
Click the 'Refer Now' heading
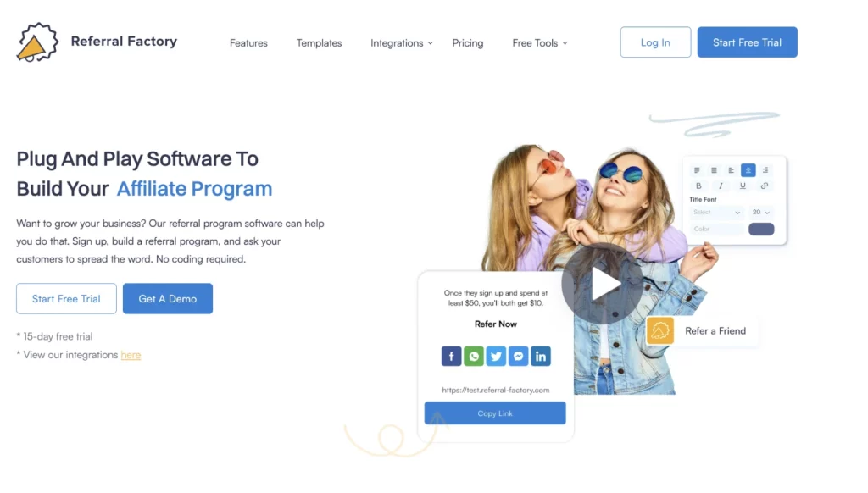(x=495, y=324)
